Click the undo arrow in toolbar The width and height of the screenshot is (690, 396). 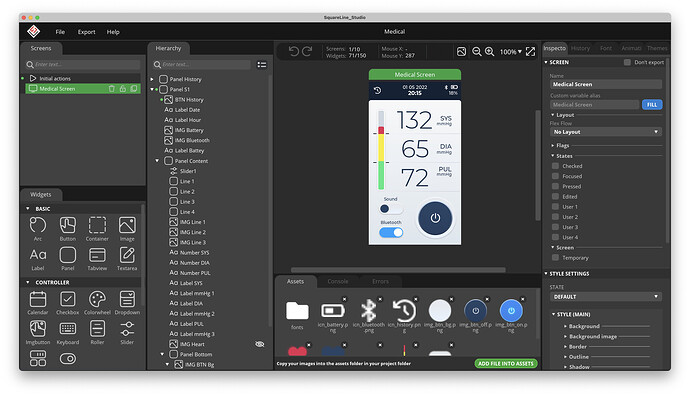click(x=294, y=51)
